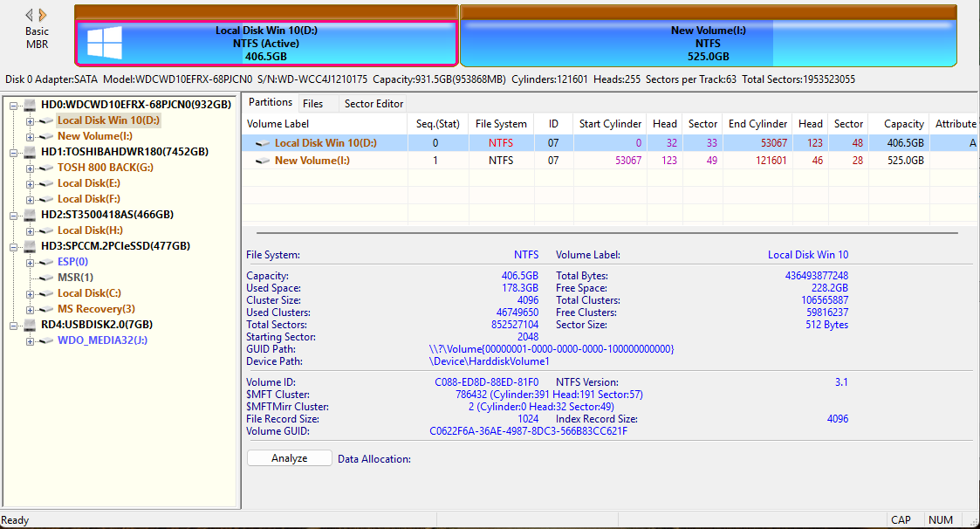Click drive icon beside Local Disk Win 10(D:) in tree
Viewport: 980px width, 529px height.
pyautogui.click(x=46, y=120)
